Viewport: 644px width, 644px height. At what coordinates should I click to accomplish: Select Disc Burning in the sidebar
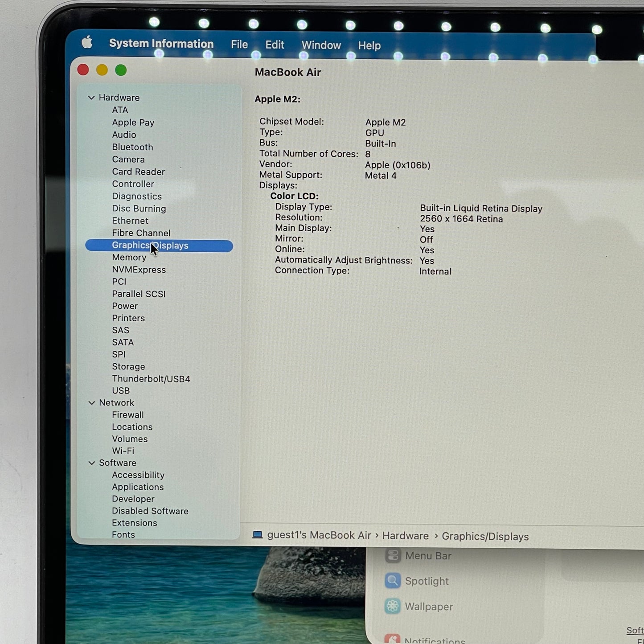[x=139, y=209]
